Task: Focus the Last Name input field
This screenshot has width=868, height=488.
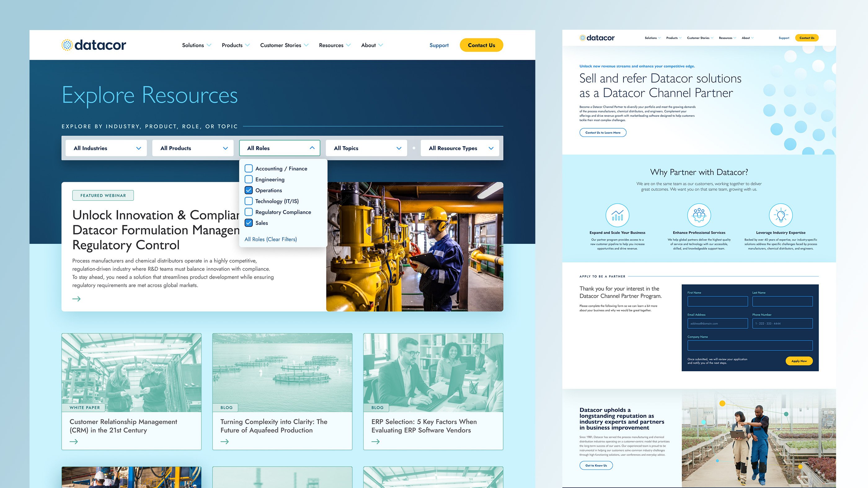Action: (x=782, y=301)
